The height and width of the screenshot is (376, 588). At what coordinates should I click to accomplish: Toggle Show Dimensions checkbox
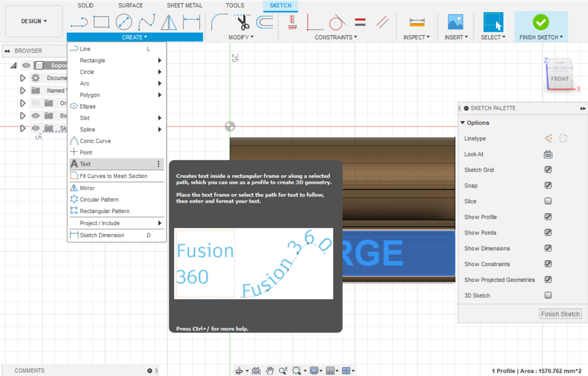pos(548,248)
